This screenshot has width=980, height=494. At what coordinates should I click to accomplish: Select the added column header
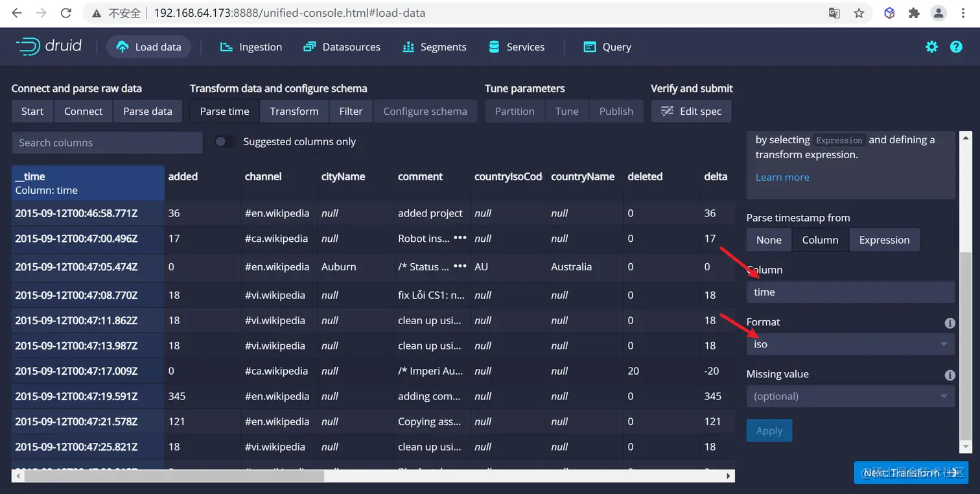pos(203,183)
